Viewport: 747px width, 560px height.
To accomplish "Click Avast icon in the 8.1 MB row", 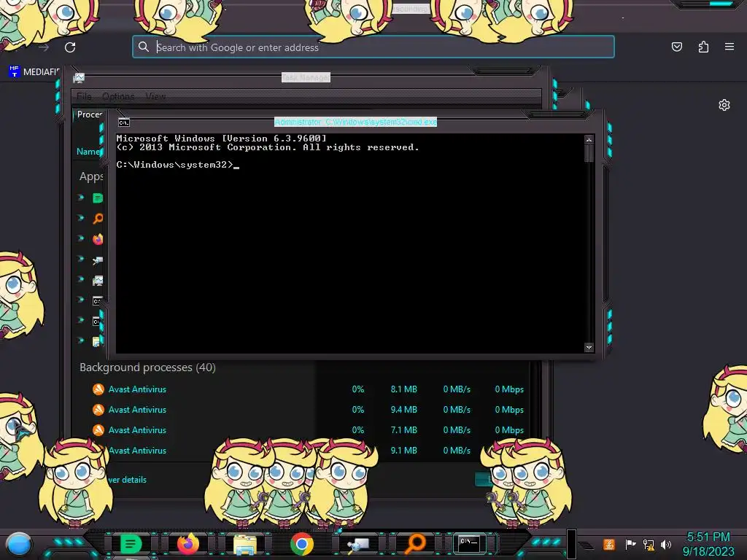I will pyautogui.click(x=98, y=389).
